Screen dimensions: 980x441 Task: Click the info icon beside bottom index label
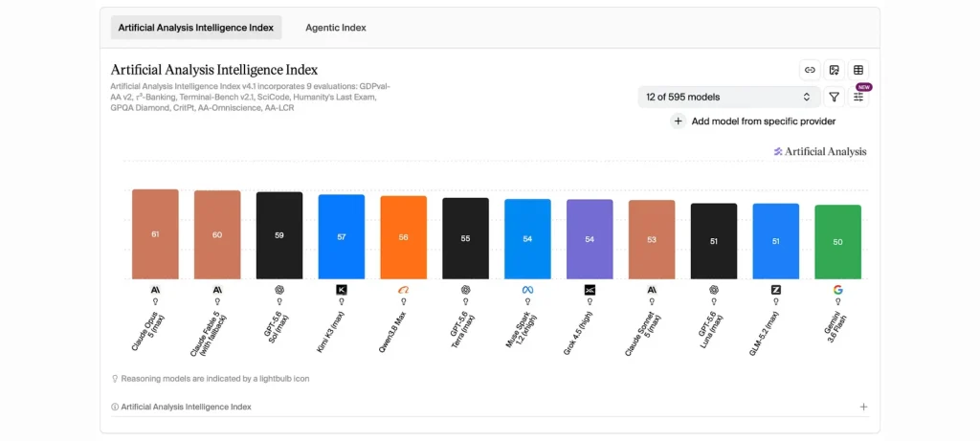point(115,407)
